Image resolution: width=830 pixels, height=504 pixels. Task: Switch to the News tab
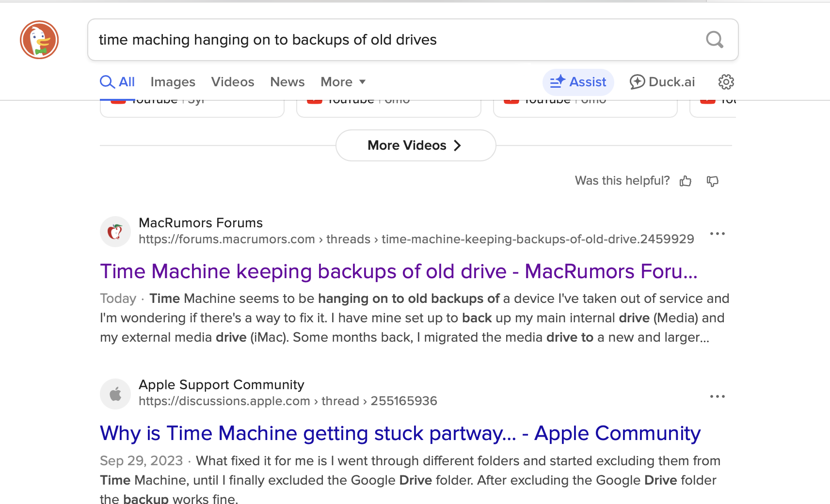tap(287, 82)
